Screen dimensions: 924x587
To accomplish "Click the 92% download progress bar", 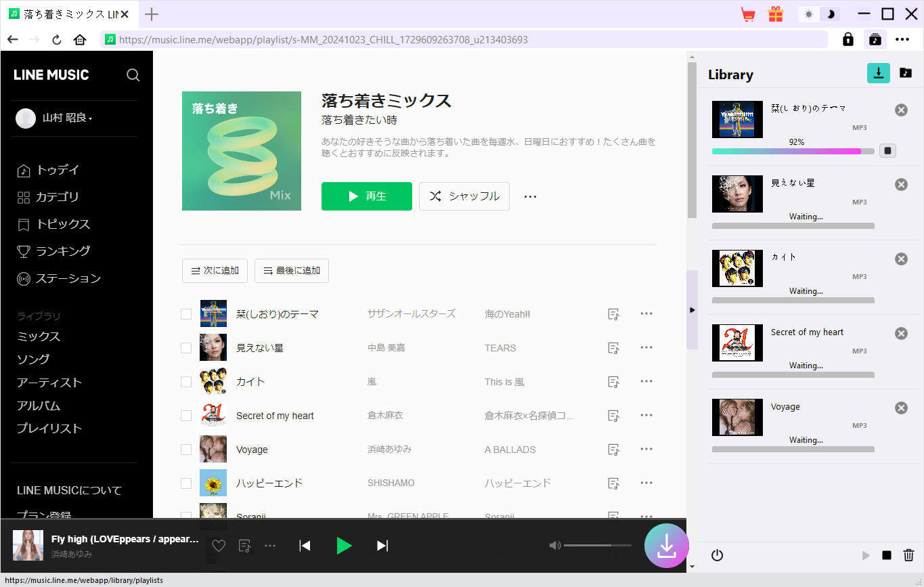I will [x=793, y=152].
